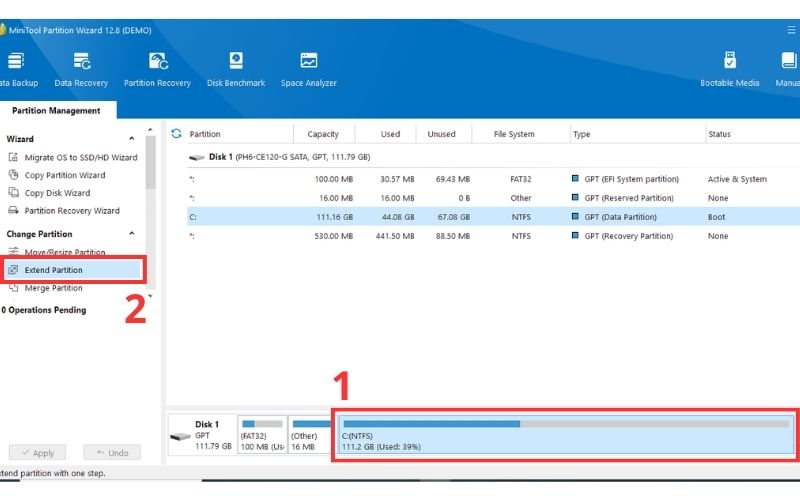Screen dimensions: 800x500
Task: Open Copy Partition Wizard
Action: 65,175
